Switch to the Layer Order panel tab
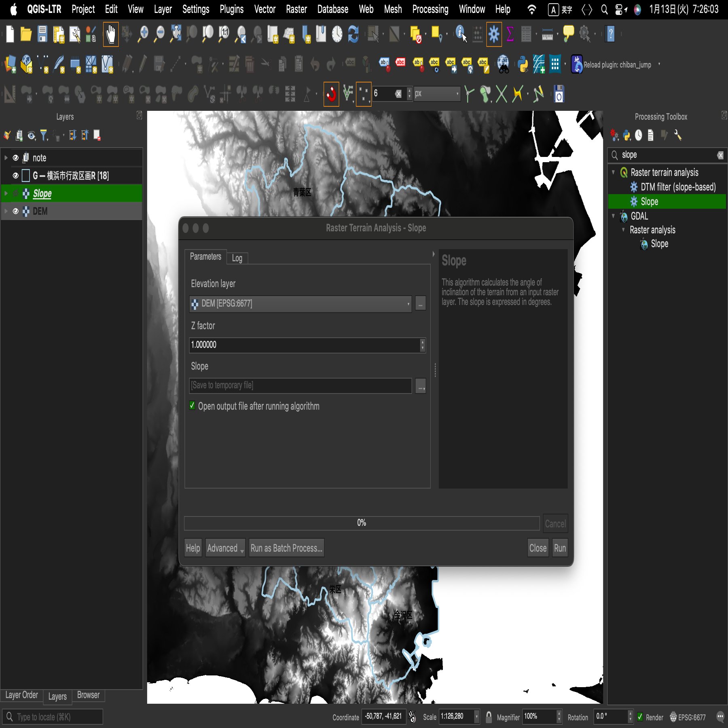Screen dimensions: 728x728 click(21, 695)
